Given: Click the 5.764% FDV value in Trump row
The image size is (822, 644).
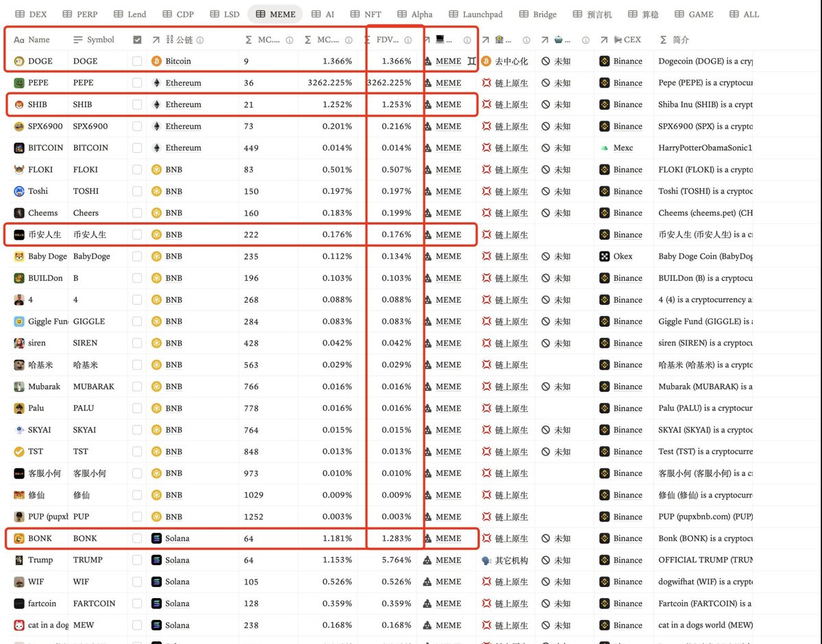Looking at the screenshot, I should (x=397, y=560).
